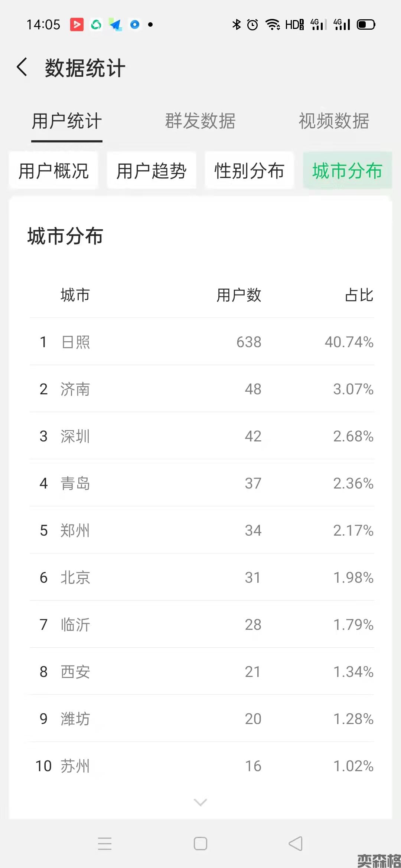The height and width of the screenshot is (868, 401).
Task: Tap the triangular system back icon
Action: [x=296, y=843]
